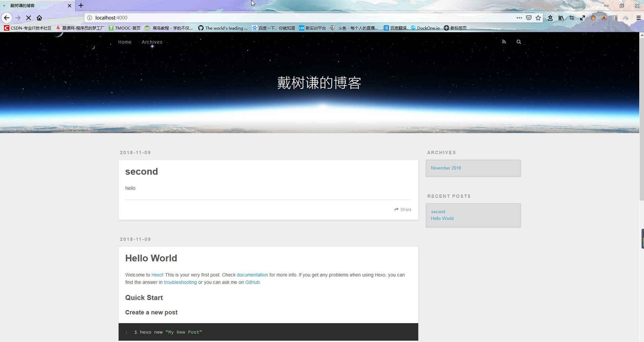Open the blog search icon
The image size is (644, 342).
(519, 42)
